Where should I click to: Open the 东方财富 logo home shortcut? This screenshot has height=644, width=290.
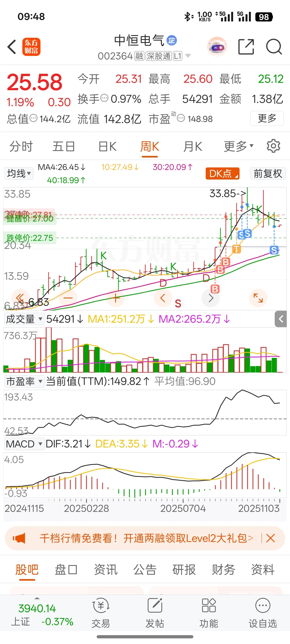31,47
